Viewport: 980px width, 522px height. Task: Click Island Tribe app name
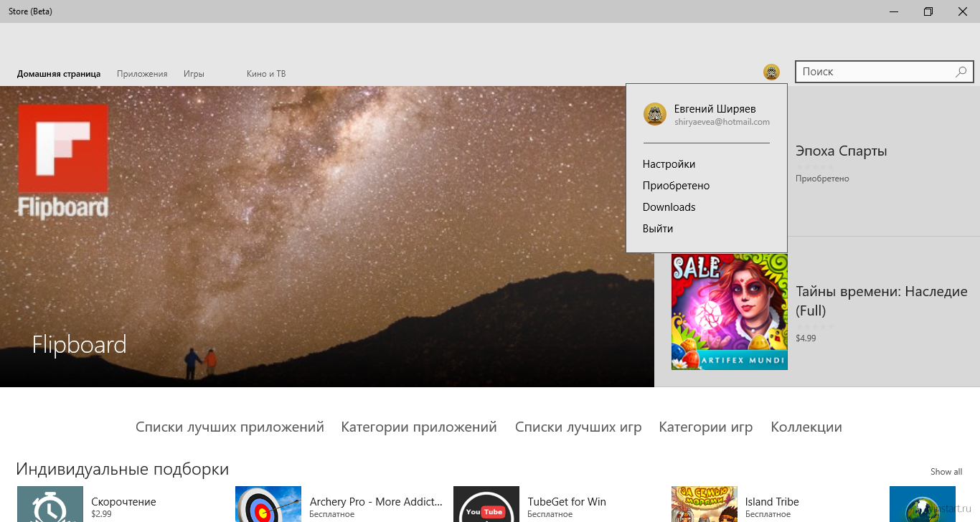[x=772, y=502]
